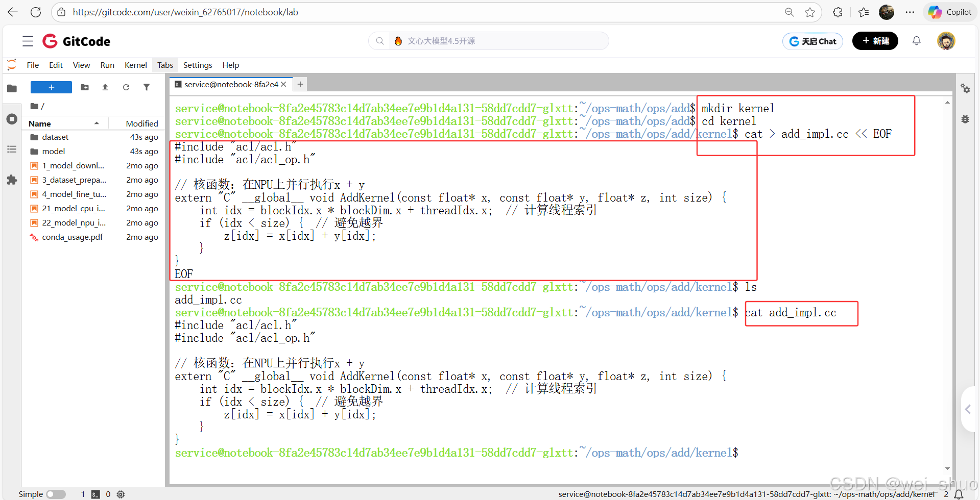The height and width of the screenshot is (500, 980).
Task: Toggle the file filter funnel
Action: (x=147, y=87)
